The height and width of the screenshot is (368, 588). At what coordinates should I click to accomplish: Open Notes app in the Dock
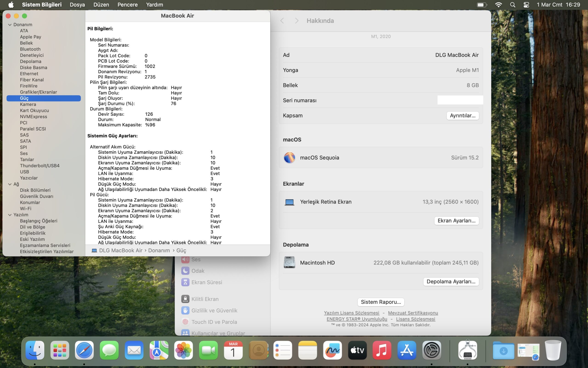308,350
